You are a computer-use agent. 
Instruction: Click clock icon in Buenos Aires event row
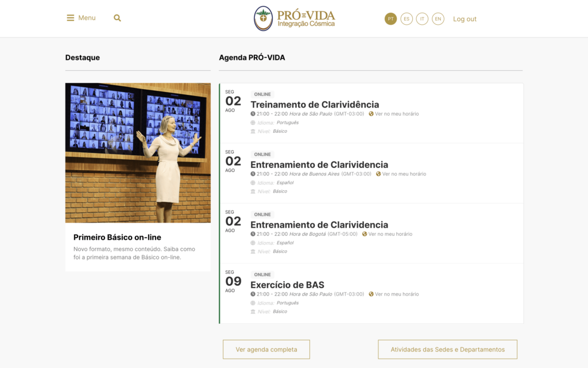253,174
